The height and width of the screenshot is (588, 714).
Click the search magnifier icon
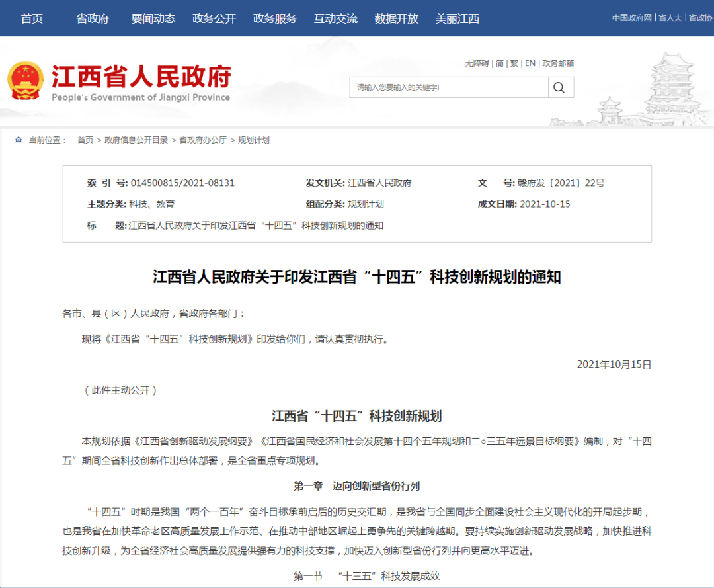tap(559, 87)
